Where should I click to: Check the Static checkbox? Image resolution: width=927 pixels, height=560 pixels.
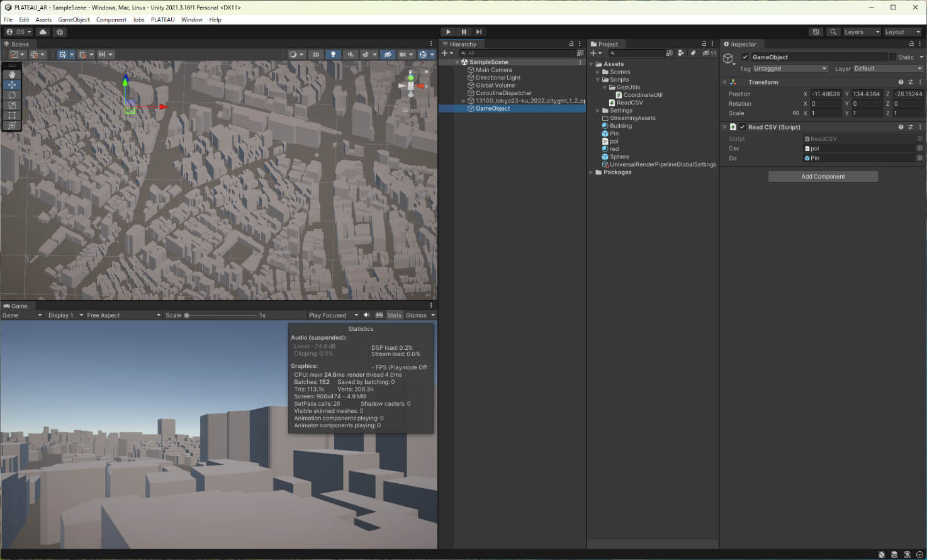(x=892, y=57)
